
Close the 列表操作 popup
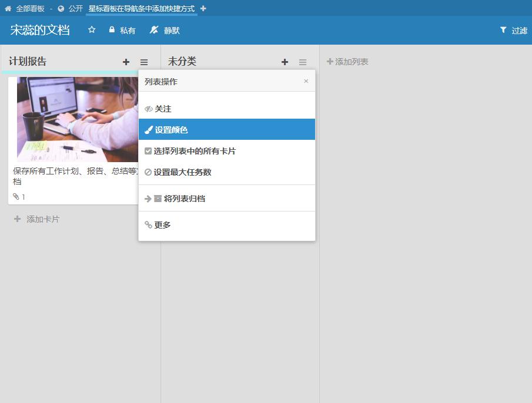tap(306, 81)
